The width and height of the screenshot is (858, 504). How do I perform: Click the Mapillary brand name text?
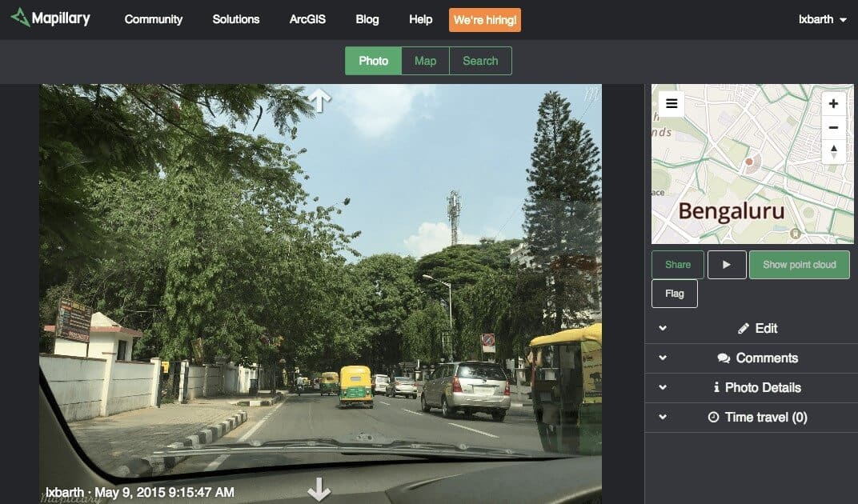pyautogui.click(x=61, y=18)
